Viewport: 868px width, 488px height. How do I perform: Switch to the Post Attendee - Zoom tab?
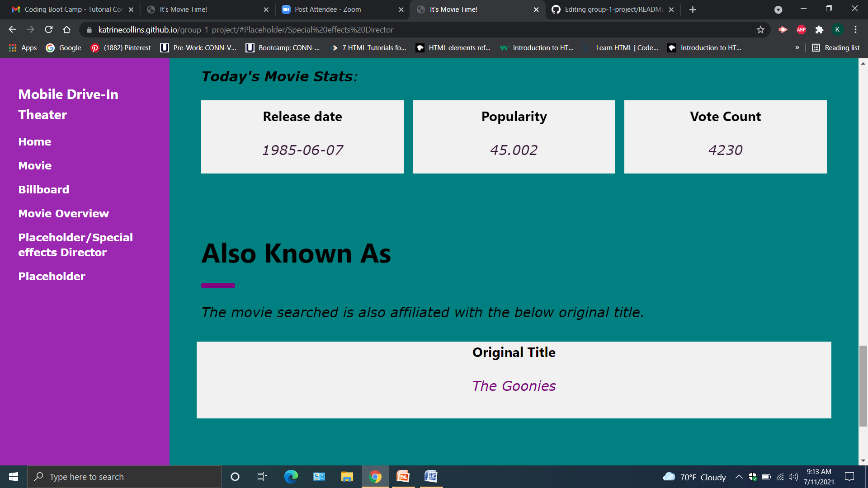(343, 9)
